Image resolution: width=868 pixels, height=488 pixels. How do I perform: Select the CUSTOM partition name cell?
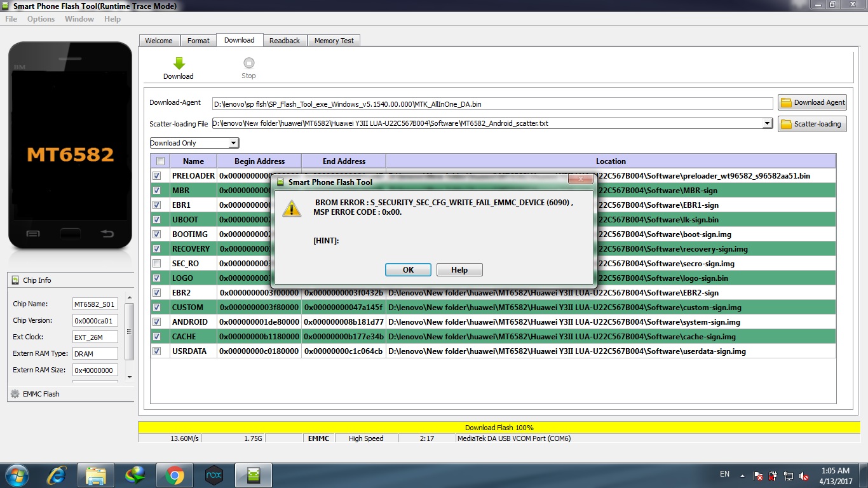[x=193, y=308]
